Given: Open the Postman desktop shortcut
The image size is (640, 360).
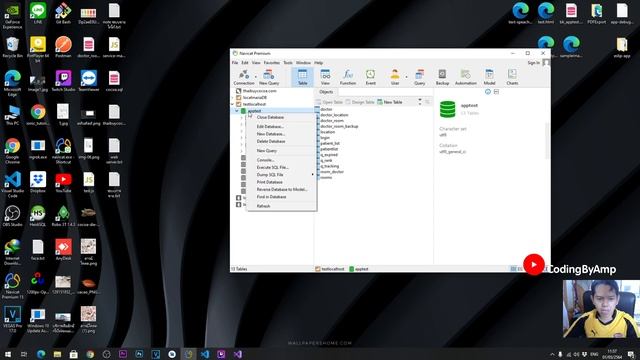Looking at the screenshot, I should point(63,47).
